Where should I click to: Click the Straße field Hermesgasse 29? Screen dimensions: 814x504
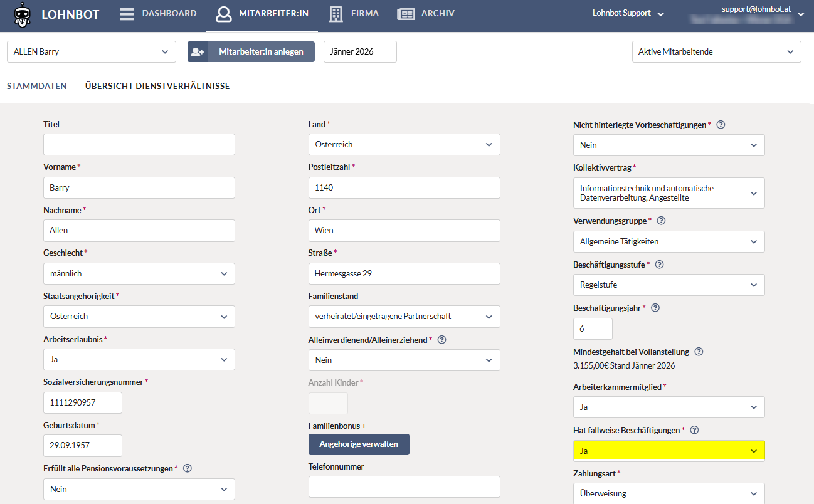point(404,273)
